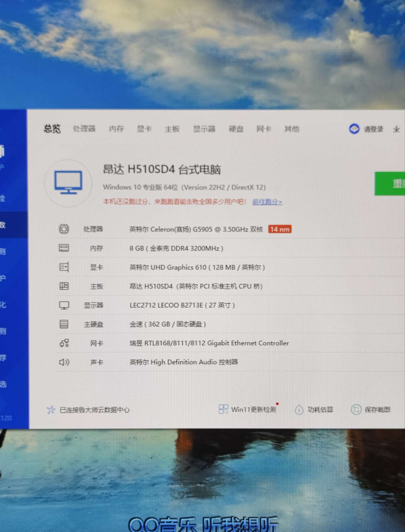The height and width of the screenshot is (532, 405).
Task: Select the RTL8168 Ethernet Controller text
Action: click(x=209, y=343)
